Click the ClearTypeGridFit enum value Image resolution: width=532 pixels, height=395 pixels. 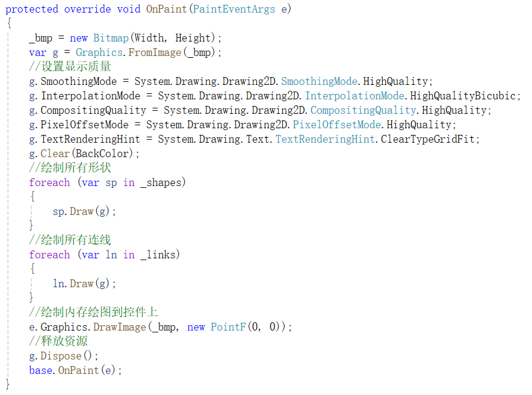click(x=430, y=139)
